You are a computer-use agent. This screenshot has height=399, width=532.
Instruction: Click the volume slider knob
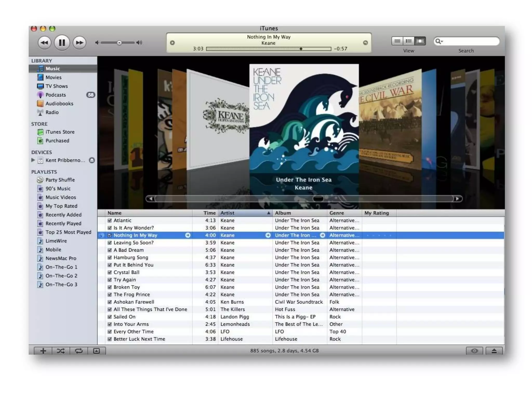point(119,43)
